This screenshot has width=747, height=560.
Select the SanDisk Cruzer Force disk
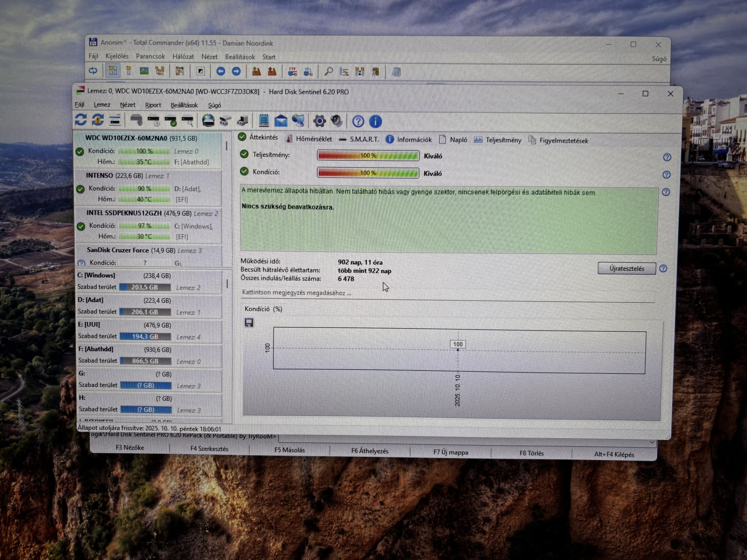point(150,256)
